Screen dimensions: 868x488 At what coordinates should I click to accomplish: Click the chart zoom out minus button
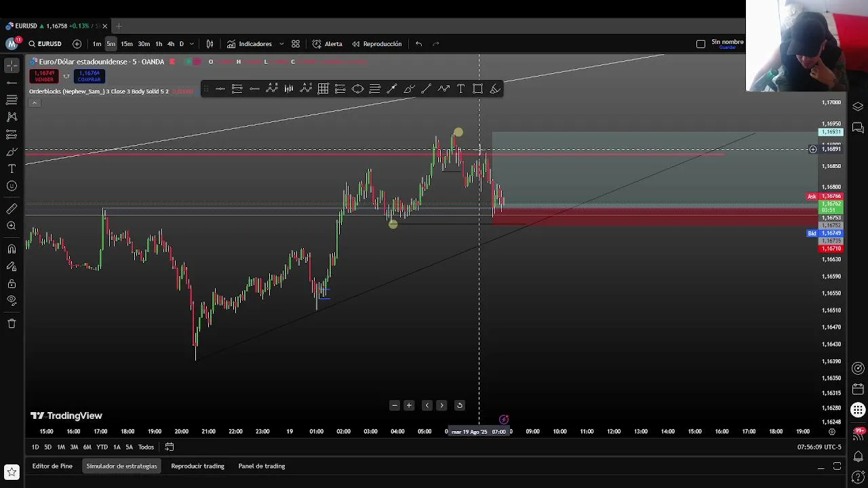pyautogui.click(x=395, y=405)
